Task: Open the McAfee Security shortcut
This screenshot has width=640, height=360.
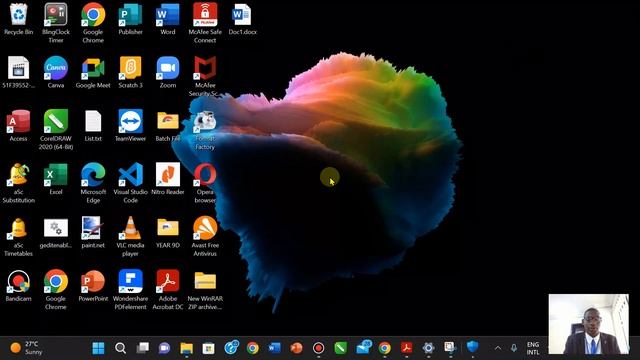Action: click(x=205, y=76)
